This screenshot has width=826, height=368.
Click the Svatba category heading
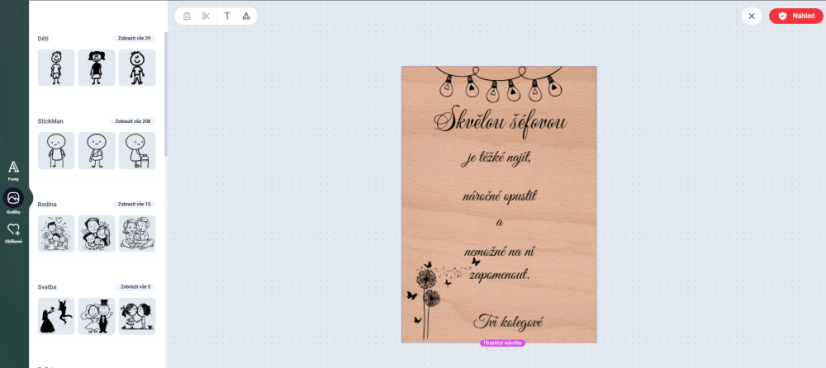[47, 287]
